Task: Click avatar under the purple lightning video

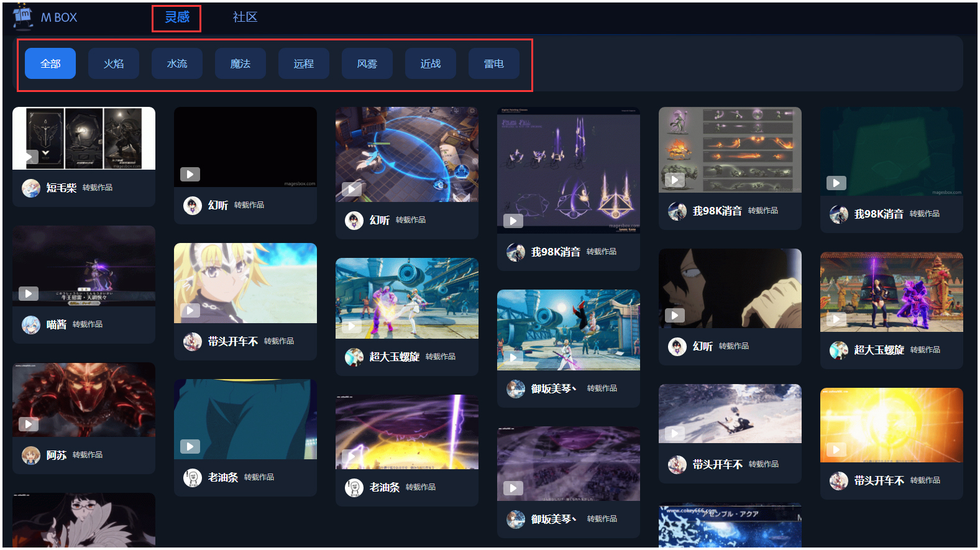Action: (x=354, y=487)
